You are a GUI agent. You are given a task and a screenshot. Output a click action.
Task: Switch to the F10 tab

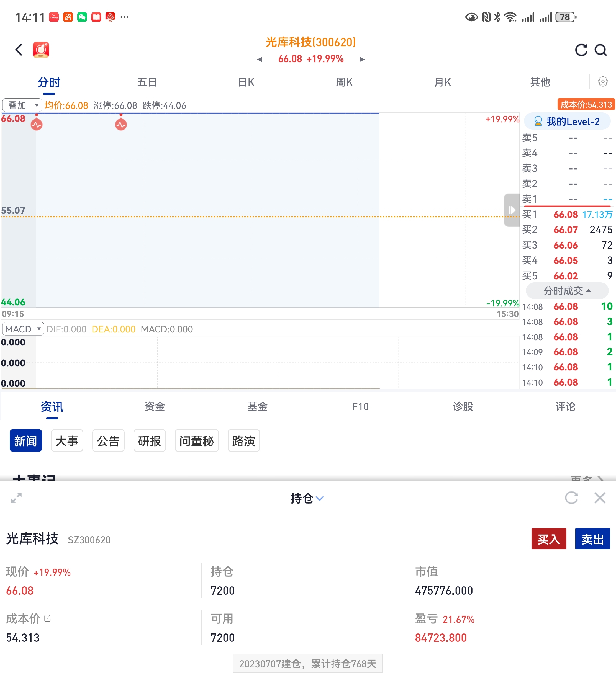(360, 407)
